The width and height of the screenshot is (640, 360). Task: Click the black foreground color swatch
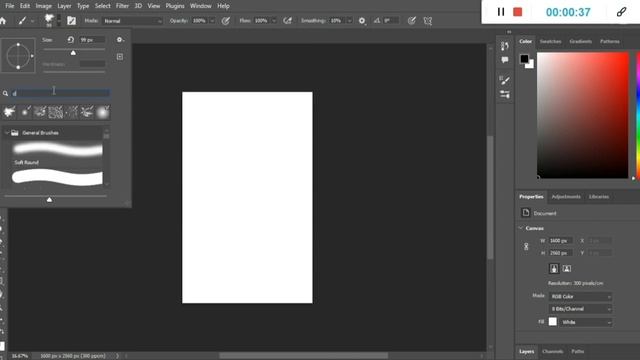[524, 59]
